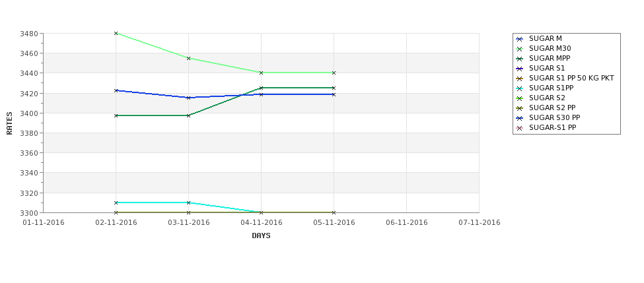Click the DAYS axis title

pos(261,236)
